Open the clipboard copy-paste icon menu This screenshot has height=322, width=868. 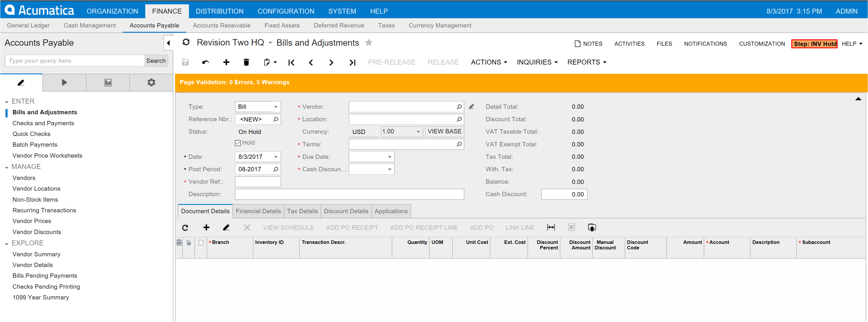point(270,62)
